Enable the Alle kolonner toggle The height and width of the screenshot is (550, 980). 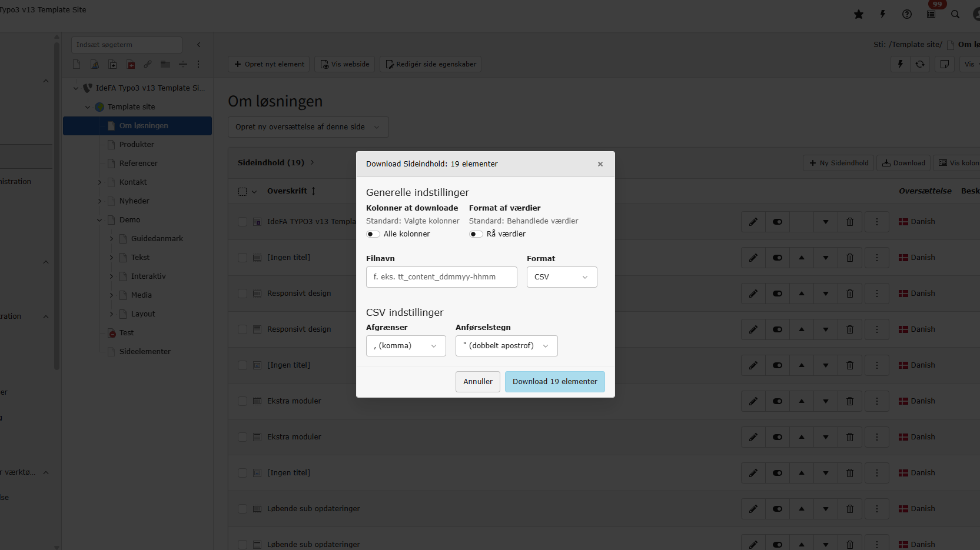[x=373, y=234]
